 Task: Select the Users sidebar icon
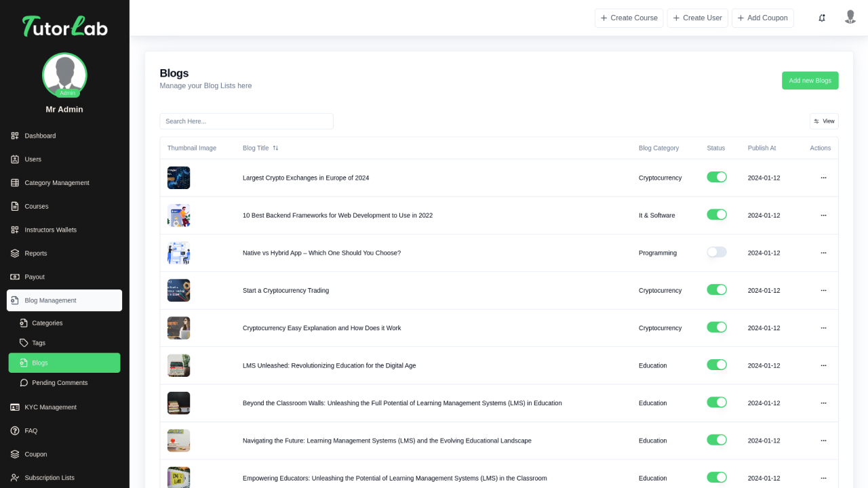[15, 159]
